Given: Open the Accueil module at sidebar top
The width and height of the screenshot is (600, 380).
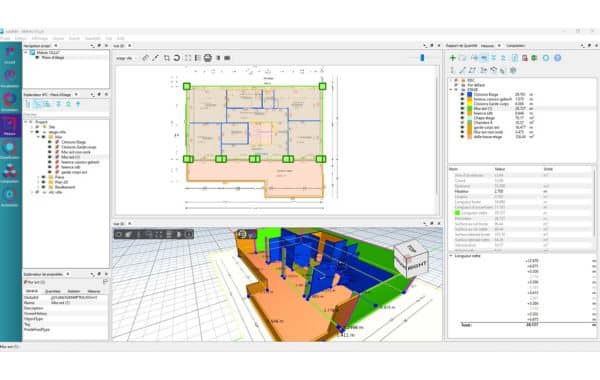Looking at the screenshot, I should 10,55.
